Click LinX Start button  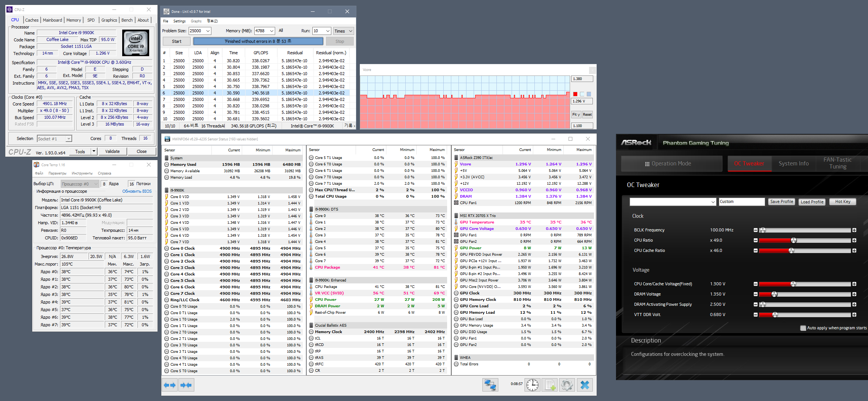click(x=176, y=41)
